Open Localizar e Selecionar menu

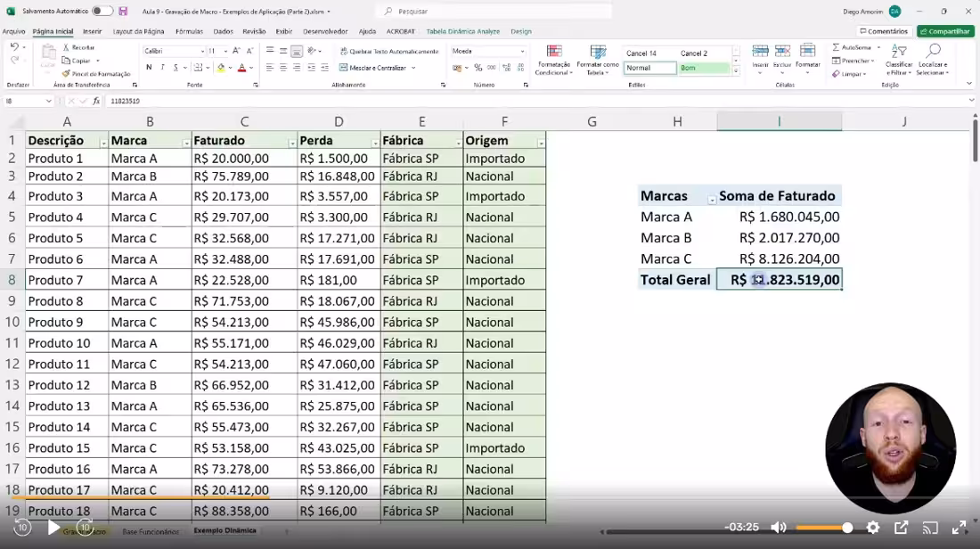point(933,60)
